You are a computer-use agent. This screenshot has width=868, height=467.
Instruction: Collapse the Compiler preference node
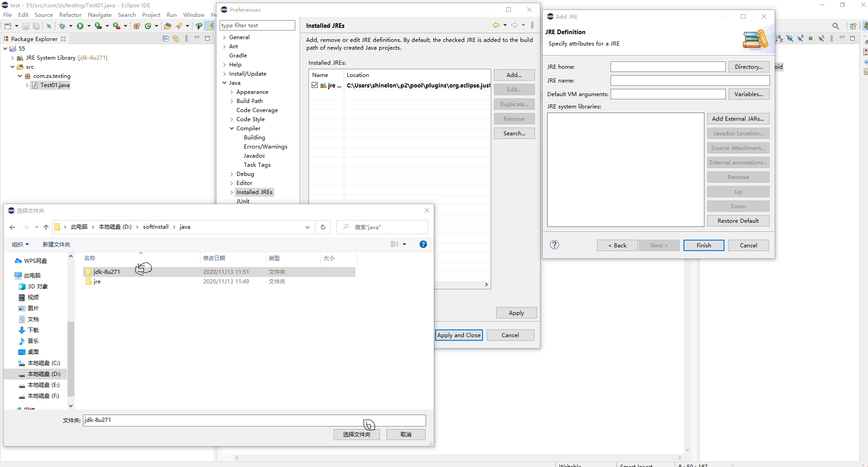(x=232, y=128)
